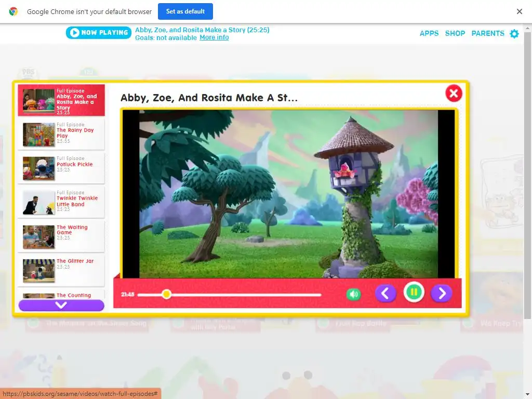532x399 pixels.
Task: Click the video frame showing the tower
Action: tap(288, 194)
